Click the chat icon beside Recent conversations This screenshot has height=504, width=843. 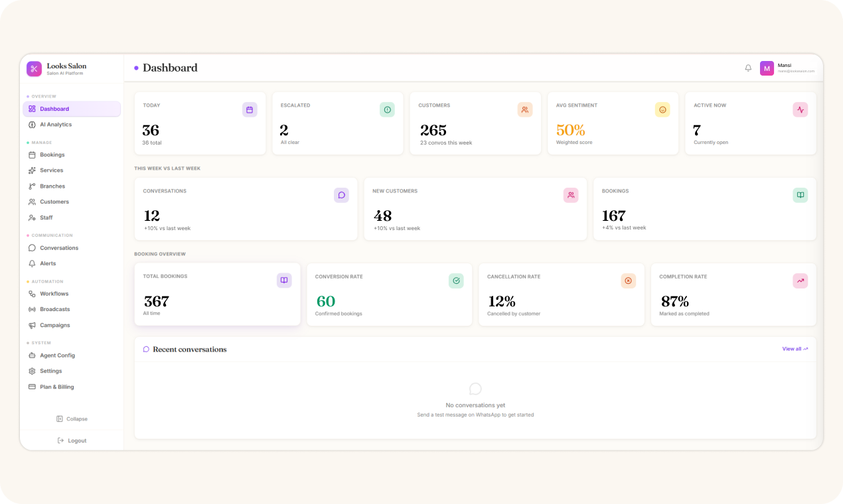(x=146, y=349)
